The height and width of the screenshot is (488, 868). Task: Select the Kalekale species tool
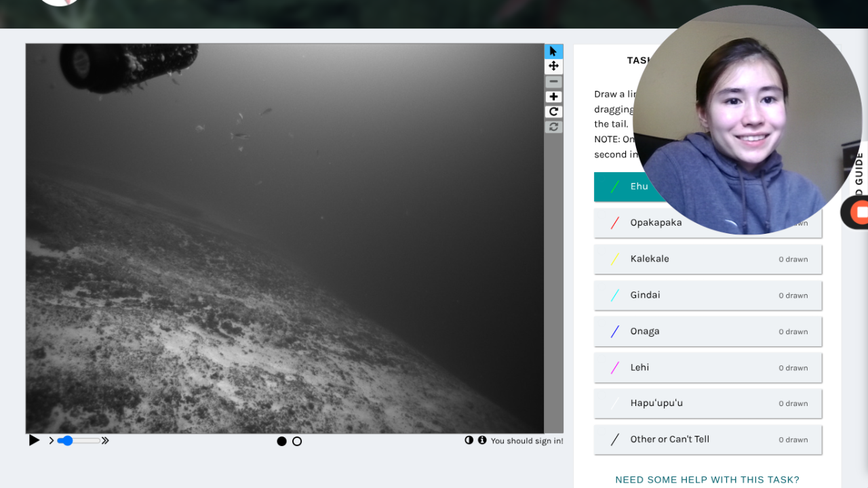pos(708,259)
